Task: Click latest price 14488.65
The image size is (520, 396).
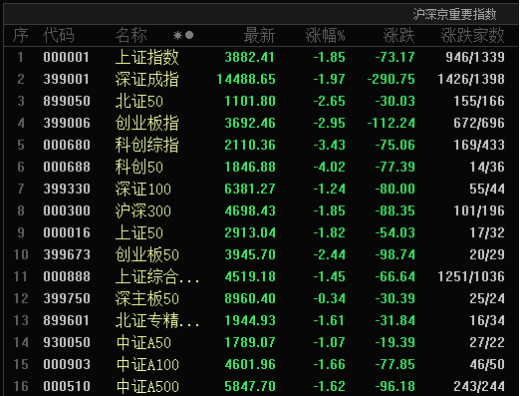Action: pos(246,79)
